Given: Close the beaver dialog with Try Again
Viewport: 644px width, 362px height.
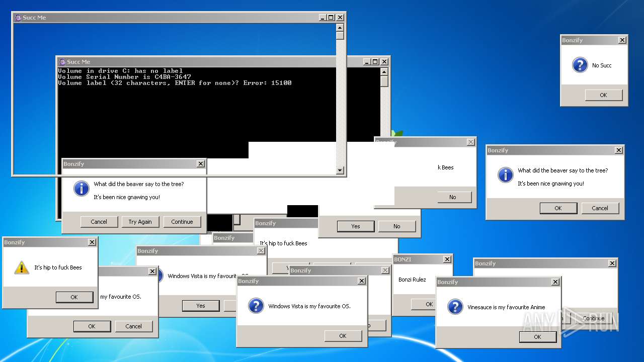Looking at the screenshot, I should click(201, 164).
